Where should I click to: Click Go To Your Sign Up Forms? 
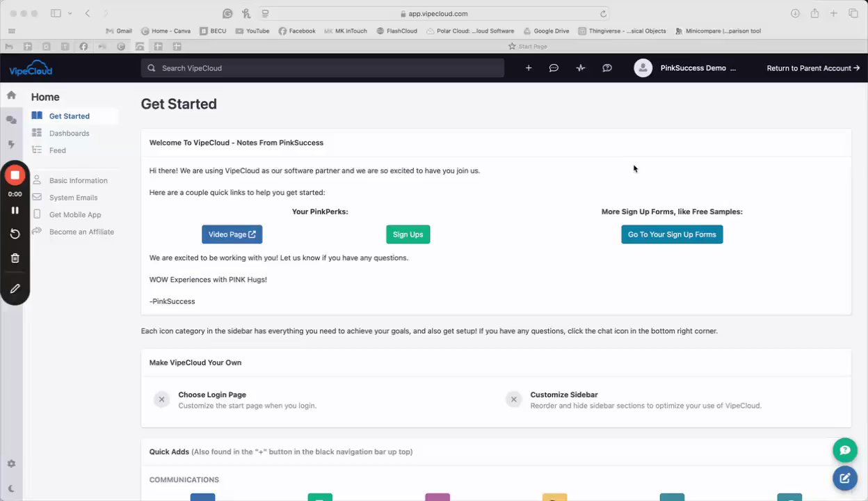point(672,234)
